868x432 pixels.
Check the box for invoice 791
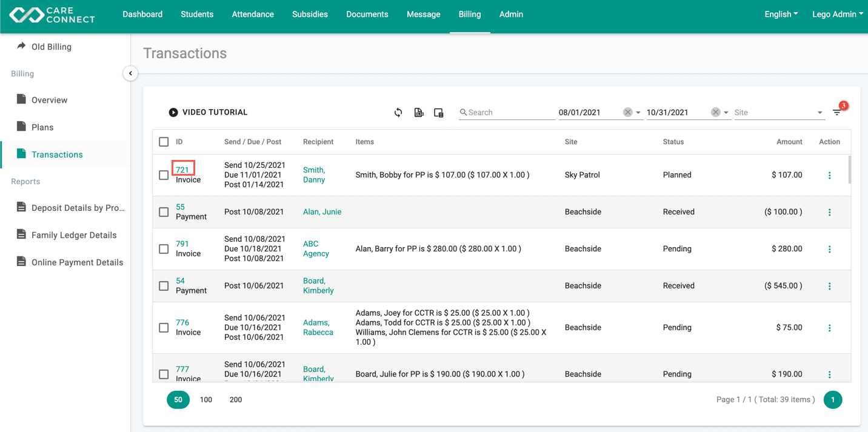164,249
